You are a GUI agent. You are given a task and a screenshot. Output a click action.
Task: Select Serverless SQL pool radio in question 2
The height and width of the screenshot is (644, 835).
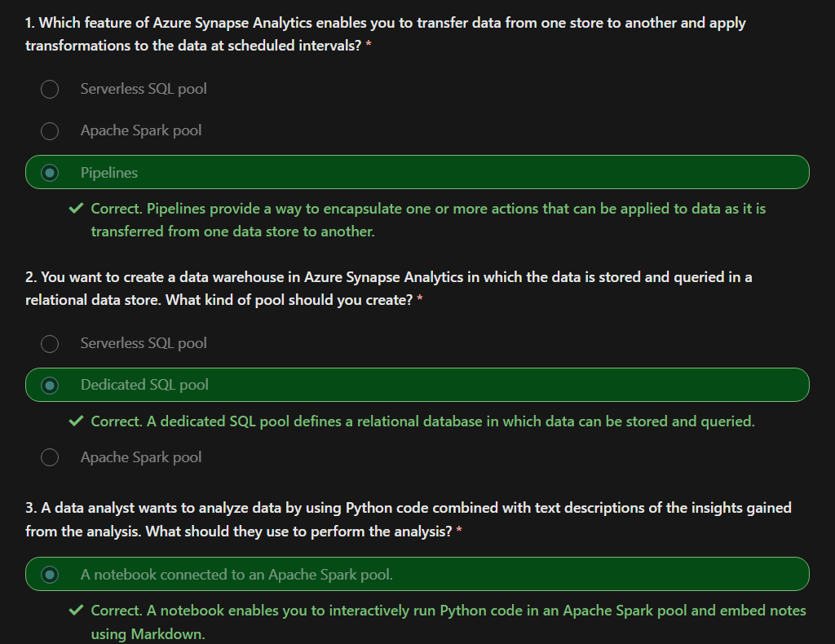[50, 343]
